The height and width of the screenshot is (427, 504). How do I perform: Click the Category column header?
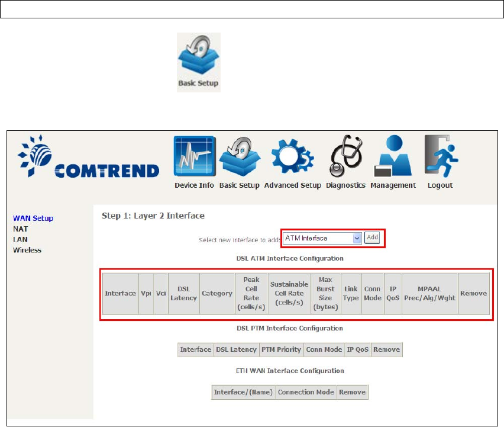(217, 294)
